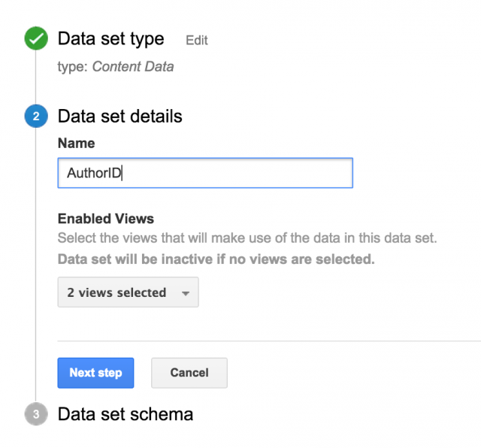Click the inactive data set warning text

pos(216,259)
